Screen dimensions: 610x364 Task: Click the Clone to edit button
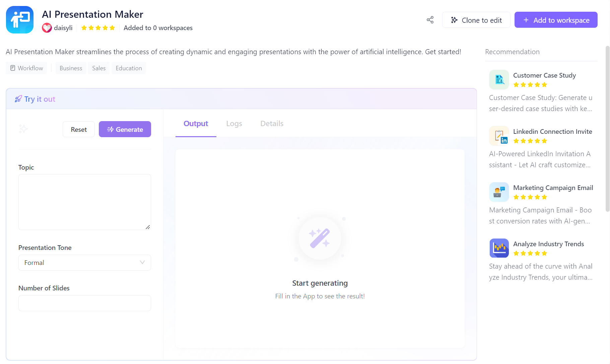(476, 20)
